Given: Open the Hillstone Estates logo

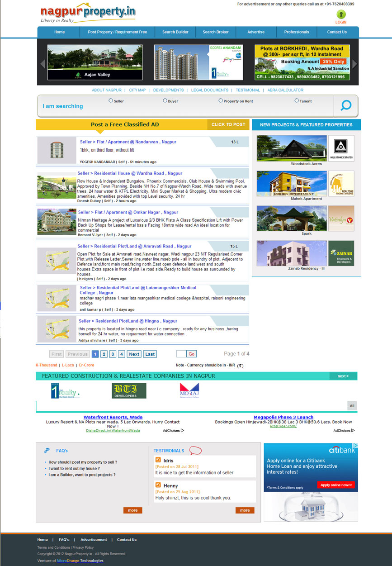Looking at the screenshot, I should 341,148.
